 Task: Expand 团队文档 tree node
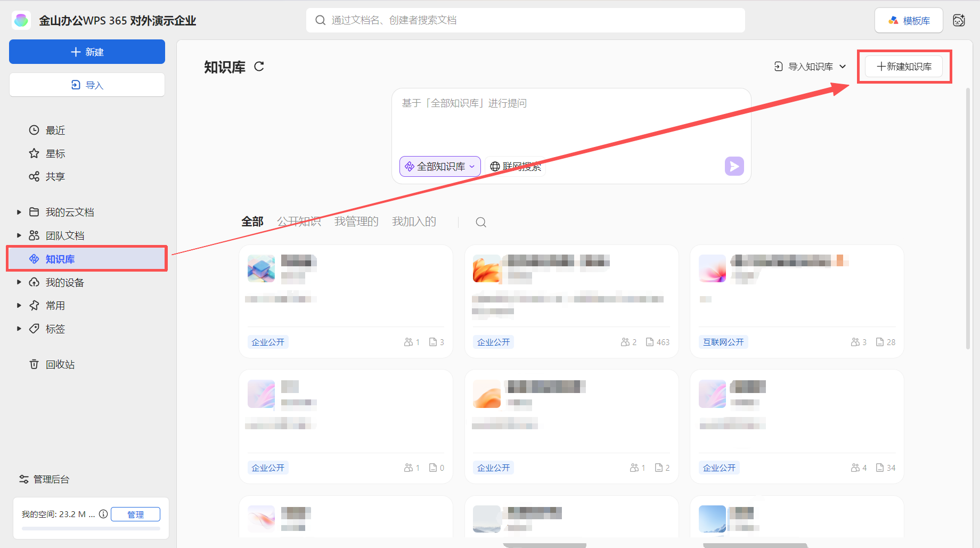click(19, 235)
